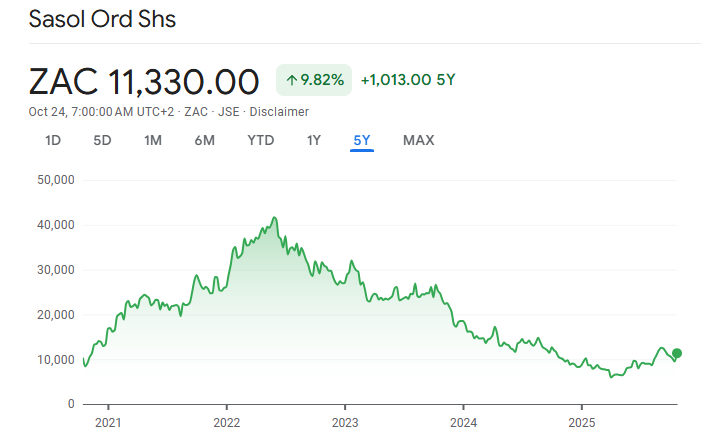The width and height of the screenshot is (701, 441).
Task: Click the 50,000 y-axis label
Action: 56,180
